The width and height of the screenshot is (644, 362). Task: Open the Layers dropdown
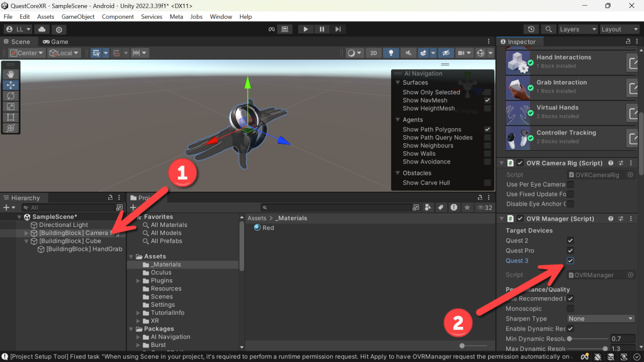(x=578, y=29)
